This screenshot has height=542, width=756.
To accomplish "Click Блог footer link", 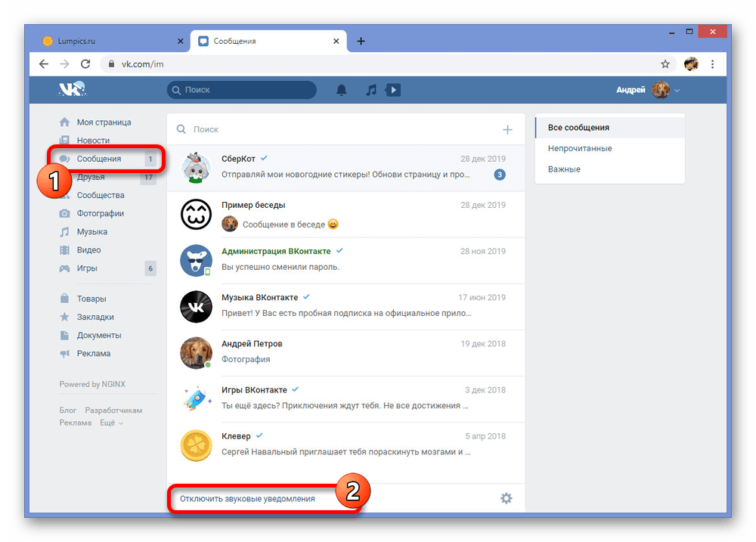I will [68, 410].
